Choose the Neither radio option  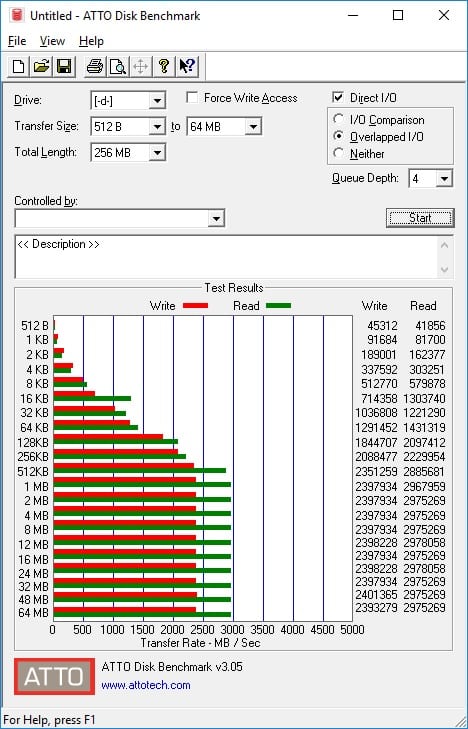[339, 153]
